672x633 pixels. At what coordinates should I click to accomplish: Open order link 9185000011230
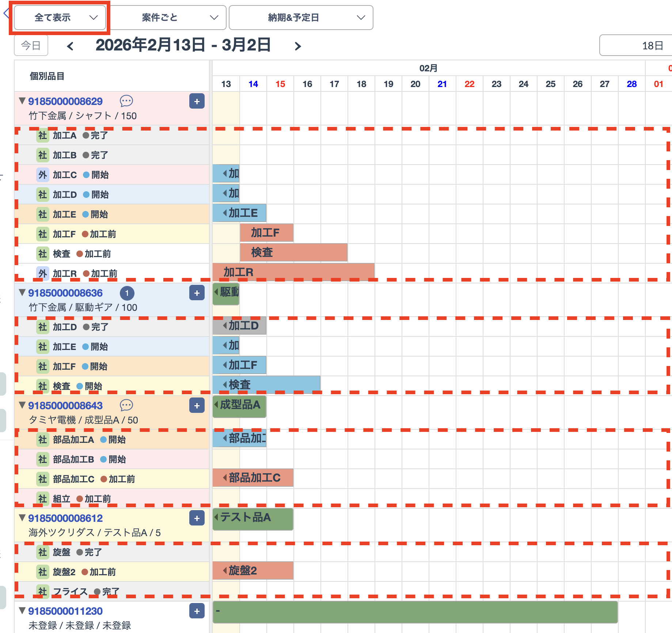(x=65, y=611)
